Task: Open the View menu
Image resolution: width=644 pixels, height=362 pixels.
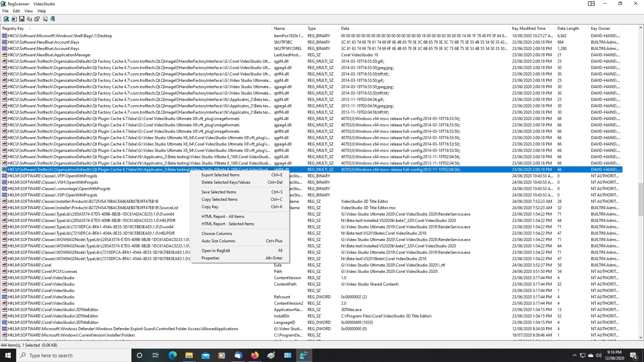Action: 29,11
